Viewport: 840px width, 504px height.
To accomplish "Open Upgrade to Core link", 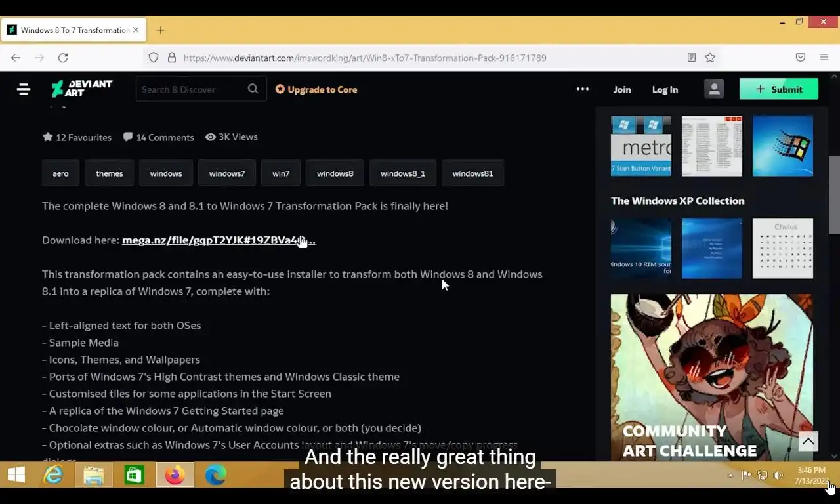I will click(316, 89).
